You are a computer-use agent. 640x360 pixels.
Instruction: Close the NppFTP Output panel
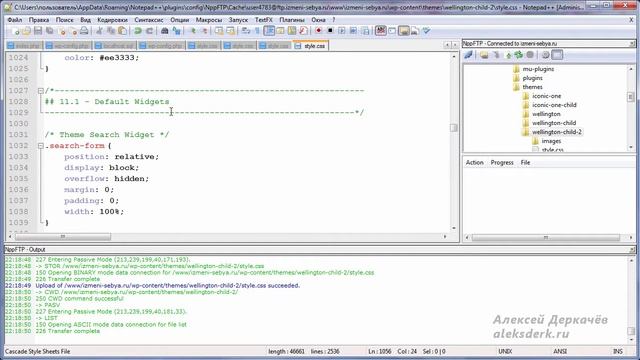pos(632,249)
